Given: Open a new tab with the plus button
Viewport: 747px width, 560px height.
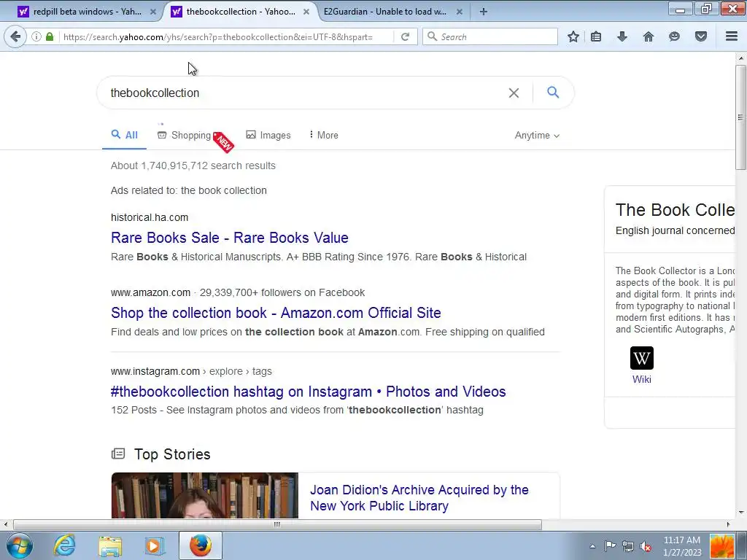Looking at the screenshot, I should pyautogui.click(x=483, y=12).
